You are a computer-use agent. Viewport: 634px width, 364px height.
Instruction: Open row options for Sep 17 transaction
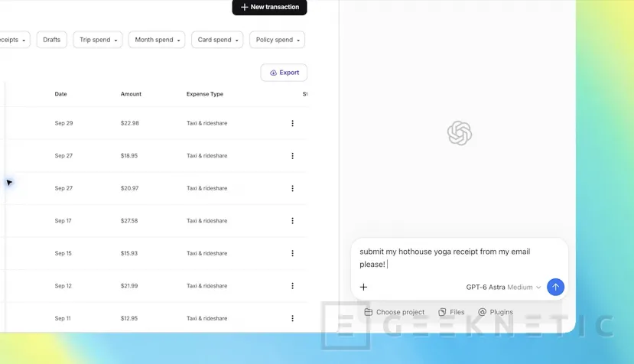[x=292, y=221]
